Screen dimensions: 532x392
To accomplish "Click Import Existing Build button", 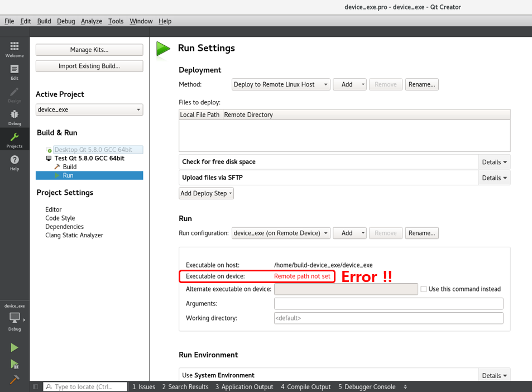I will click(x=89, y=66).
